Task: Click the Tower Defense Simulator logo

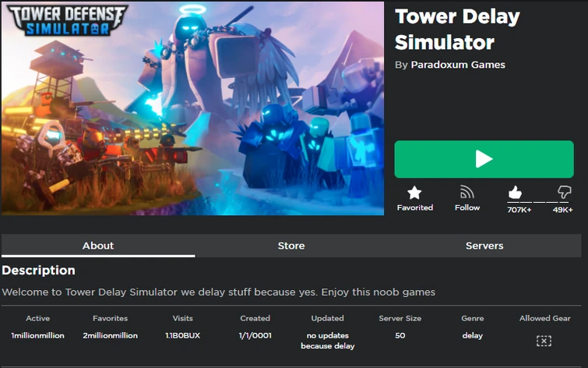Action: [x=68, y=20]
